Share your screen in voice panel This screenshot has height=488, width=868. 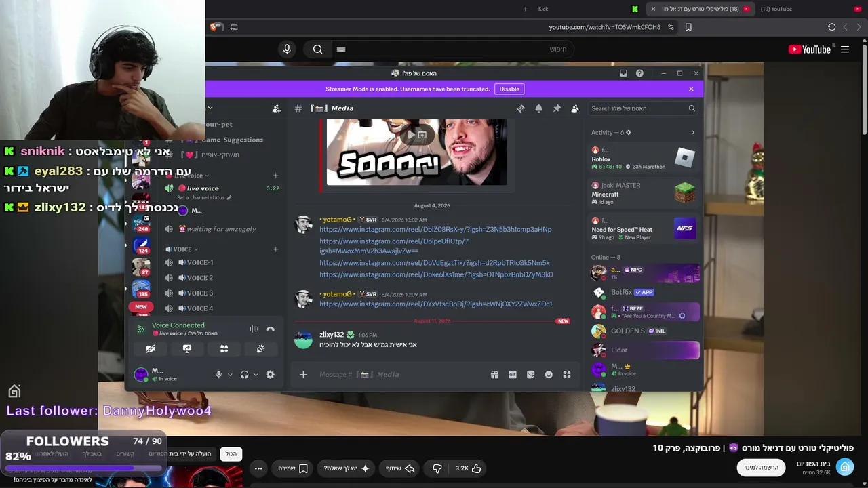pos(187,348)
